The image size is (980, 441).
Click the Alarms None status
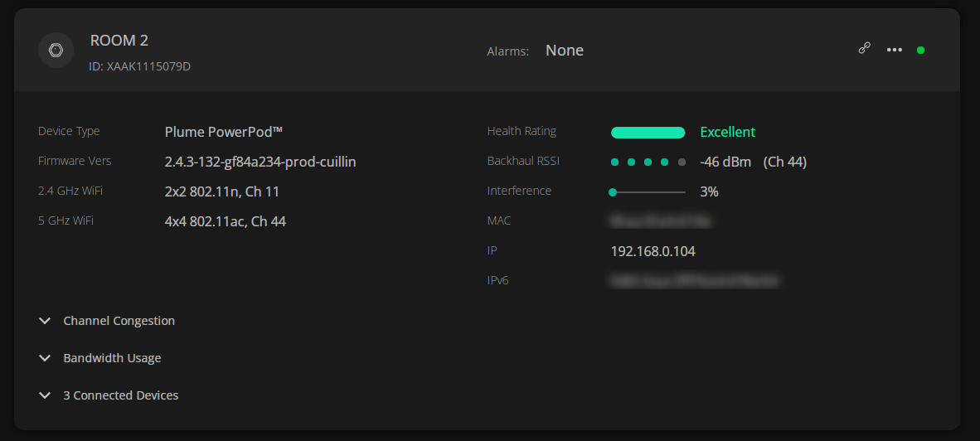[564, 51]
